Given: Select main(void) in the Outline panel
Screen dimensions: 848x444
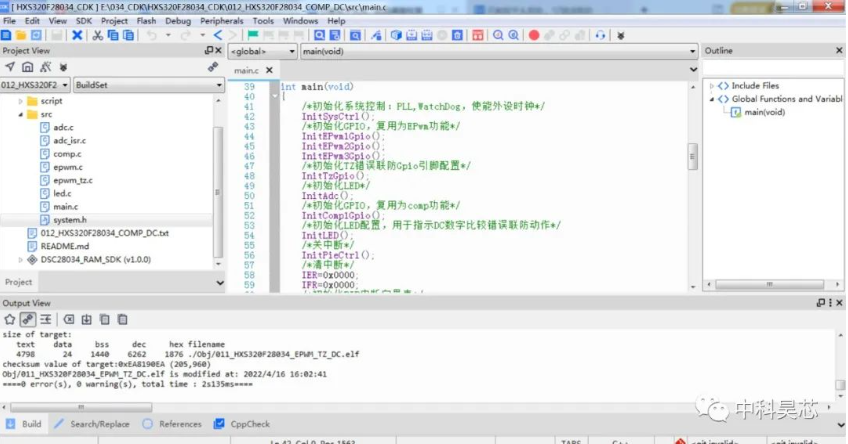Looking at the screenshot, I should (764, 112).
